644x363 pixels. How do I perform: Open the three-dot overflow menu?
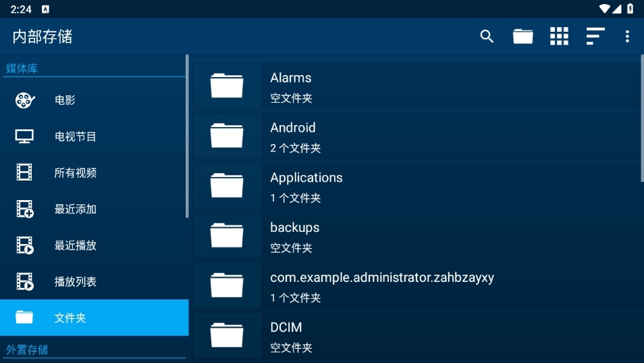coord(627,37)
